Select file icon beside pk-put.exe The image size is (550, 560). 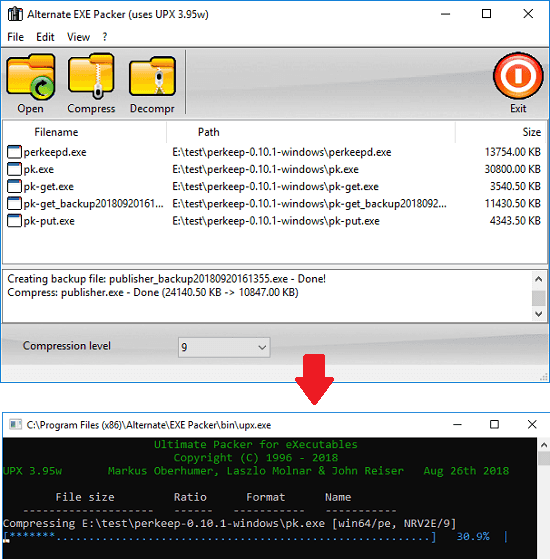tap(14, 221)
